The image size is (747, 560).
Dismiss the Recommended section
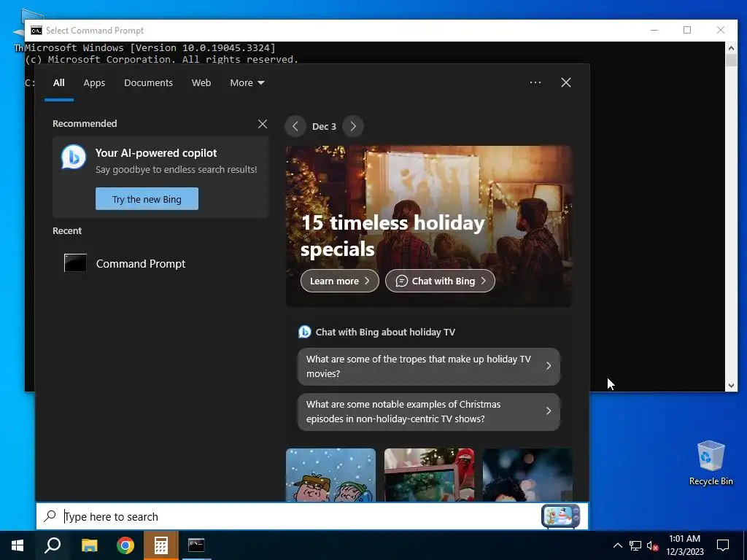(263, 124)
